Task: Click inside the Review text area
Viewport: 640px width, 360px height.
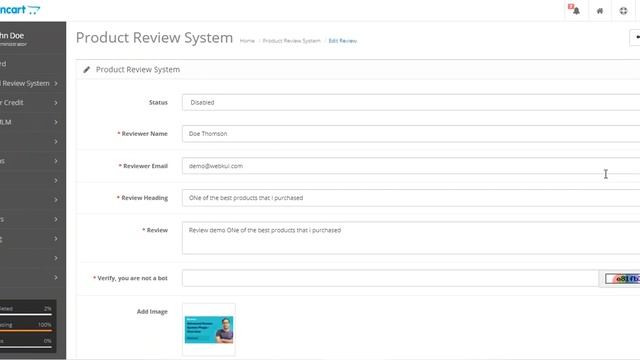Action: (x=411, y=238)
